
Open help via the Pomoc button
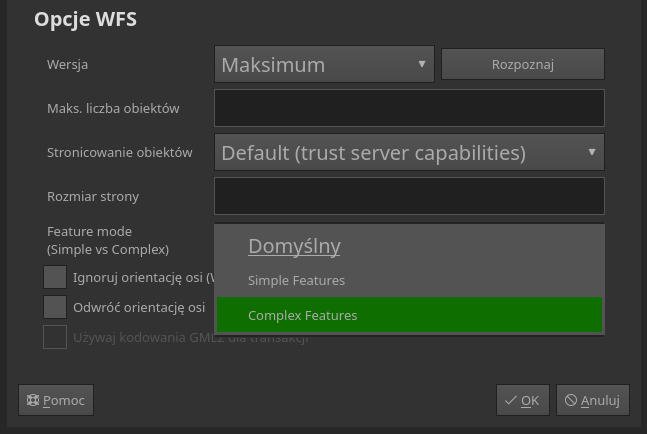click(x=56, y=400)
